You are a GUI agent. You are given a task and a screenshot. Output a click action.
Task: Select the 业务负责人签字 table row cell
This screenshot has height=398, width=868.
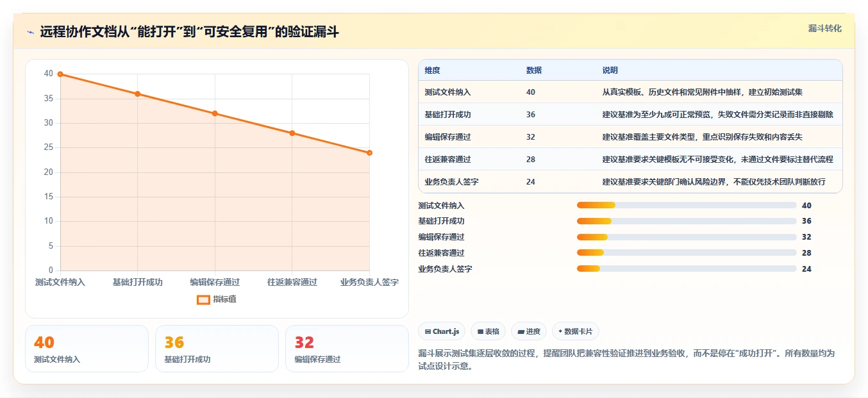[451, 182]
